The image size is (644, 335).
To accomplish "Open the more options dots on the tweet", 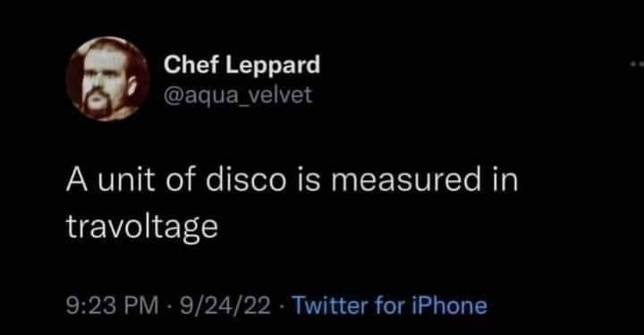I will coord(637,64).
